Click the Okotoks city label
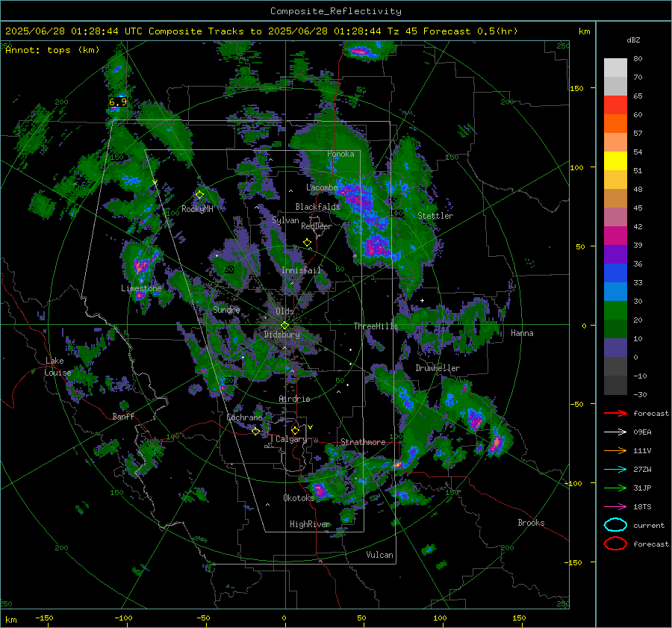This screenshot has height=628, width=672. tap(299, 497)
